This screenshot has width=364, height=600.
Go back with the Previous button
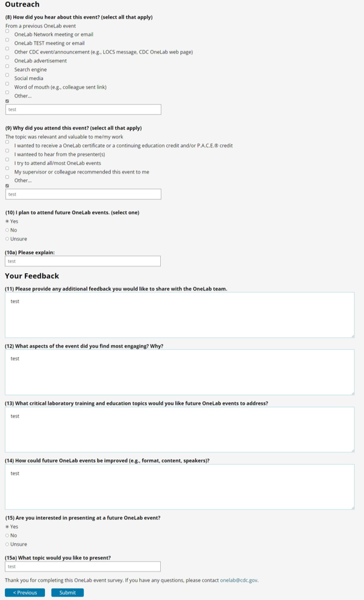coord(25,593)
